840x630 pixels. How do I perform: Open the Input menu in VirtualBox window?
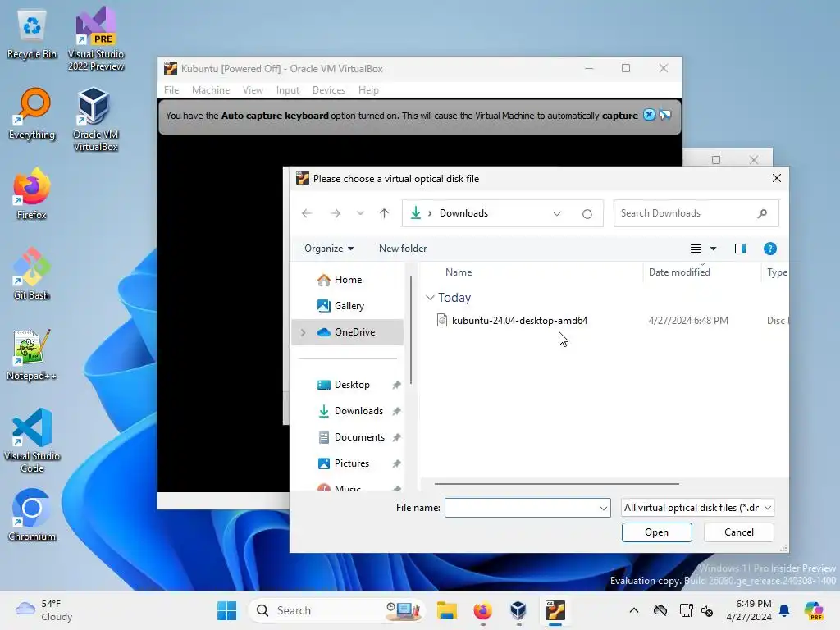click(288, 90)
